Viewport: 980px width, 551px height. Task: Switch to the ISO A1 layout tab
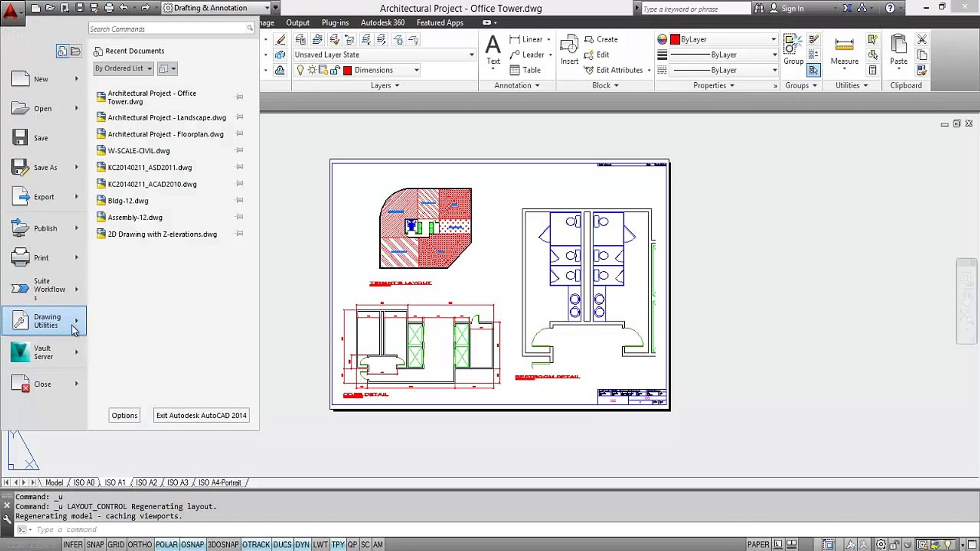(x=115, y=483)
